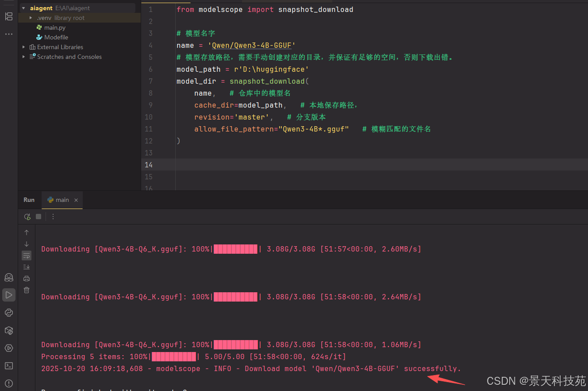Open Run toolbar more options menu

click(x=53, y=217)
